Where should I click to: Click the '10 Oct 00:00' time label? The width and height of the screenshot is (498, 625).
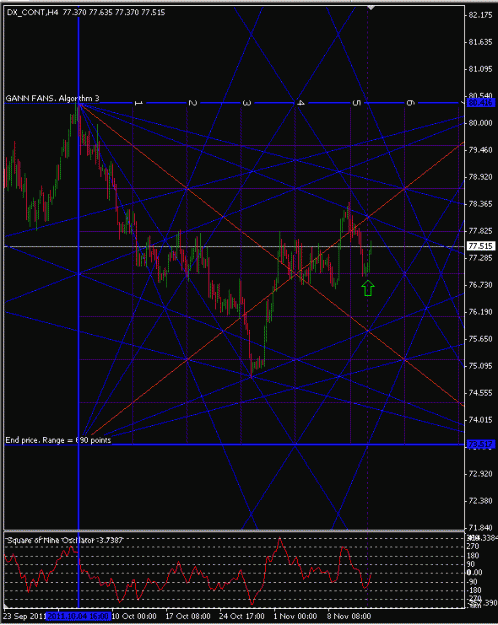click(x=134, y=616)
